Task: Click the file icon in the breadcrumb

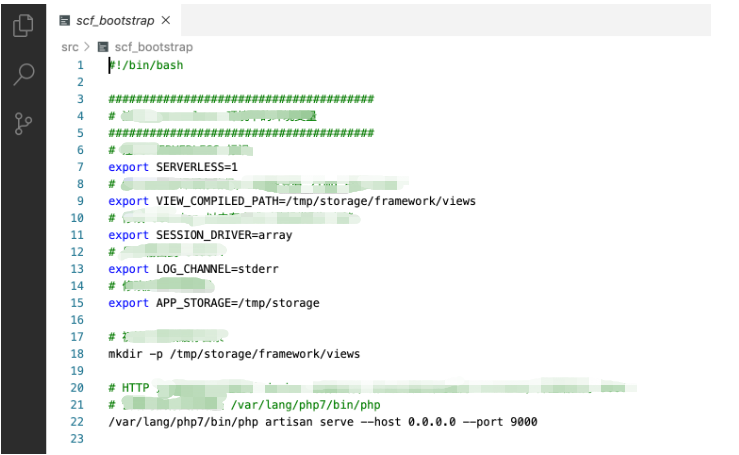Action: (x=103, y=46)
